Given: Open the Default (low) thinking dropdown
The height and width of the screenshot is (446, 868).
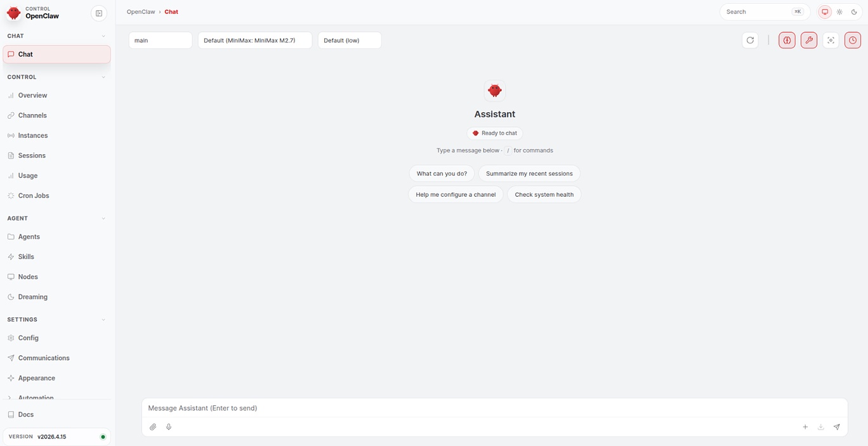Looking at the screenshot, I should click(x=350, y=40).
